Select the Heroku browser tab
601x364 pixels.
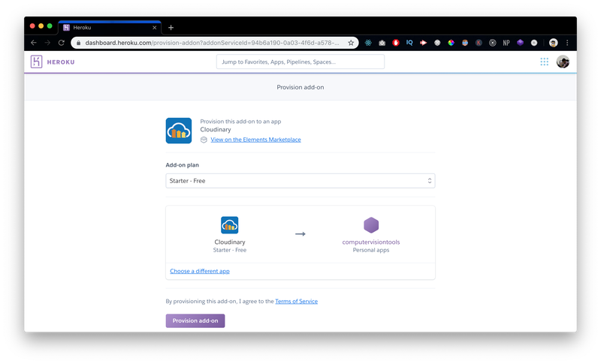110,28
